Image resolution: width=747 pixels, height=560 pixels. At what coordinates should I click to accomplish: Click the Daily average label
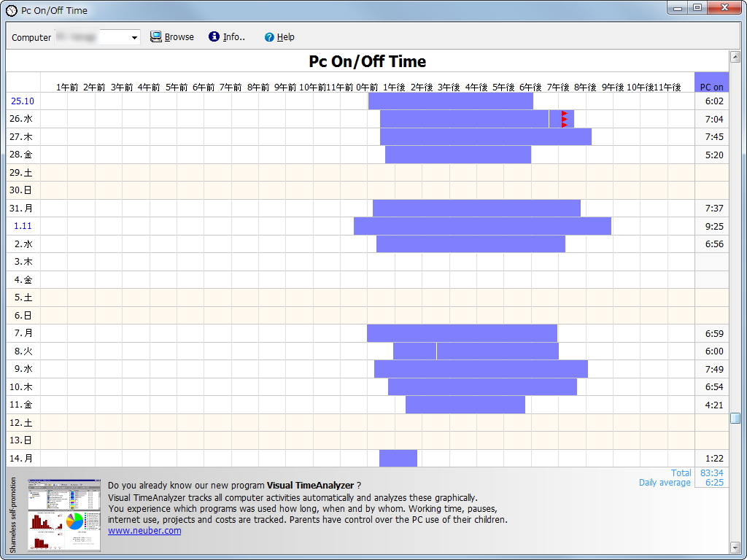pyautogui.click(x=665, y=483)
